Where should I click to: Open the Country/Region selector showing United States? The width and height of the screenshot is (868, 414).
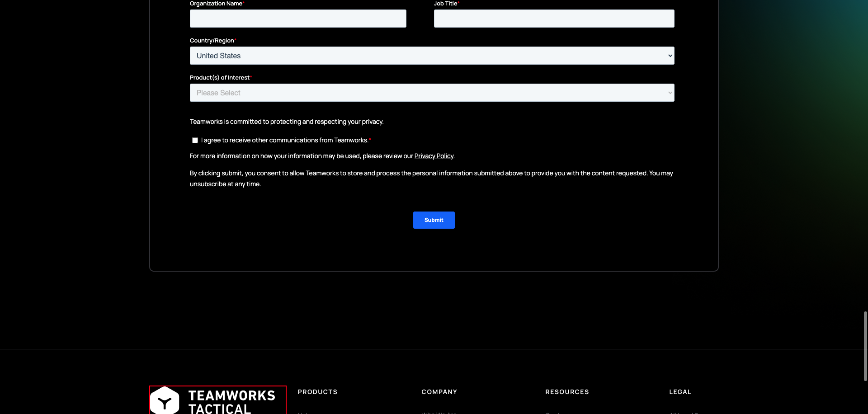click(432, 55)
